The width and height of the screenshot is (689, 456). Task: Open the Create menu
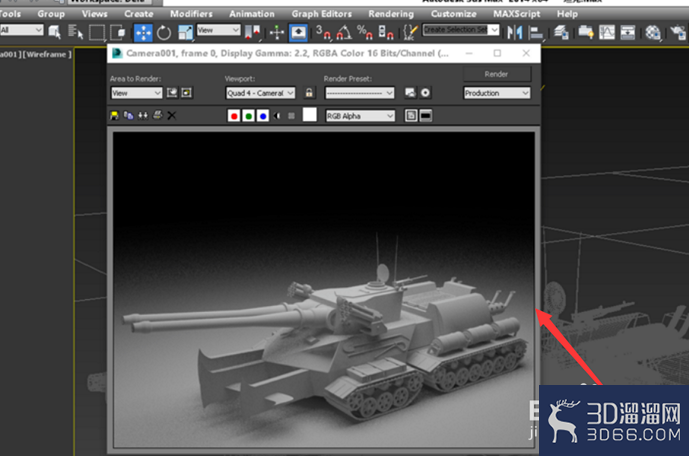coord(139,14)
